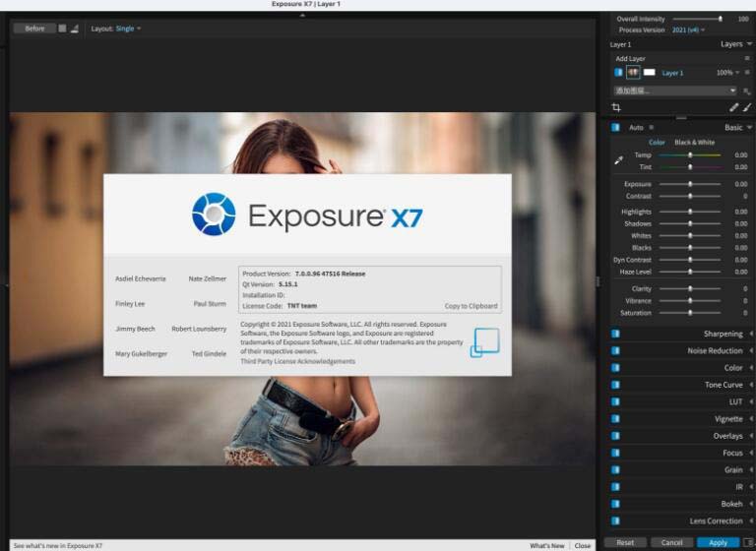Open the preset combo box under Layer 1
Screen dimensions: 756x551
click(x=675, y=91)
